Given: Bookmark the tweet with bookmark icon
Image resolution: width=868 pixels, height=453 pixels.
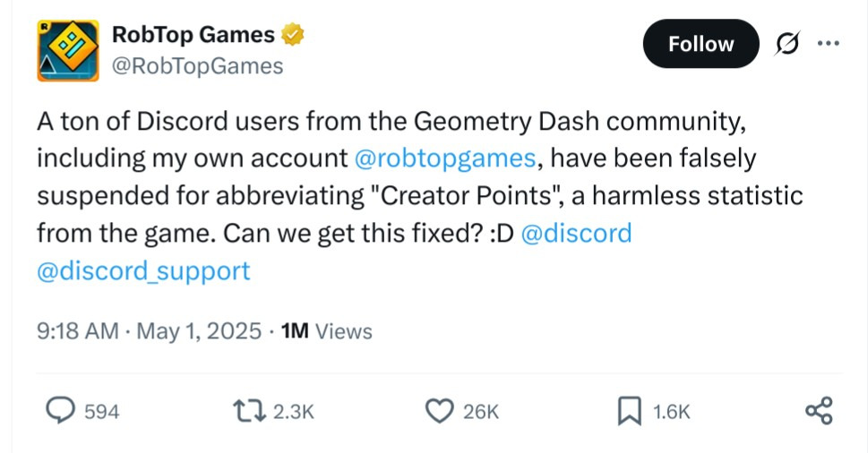Looking at the screenshot, I should pyautogui.click(x=630, y=411).
